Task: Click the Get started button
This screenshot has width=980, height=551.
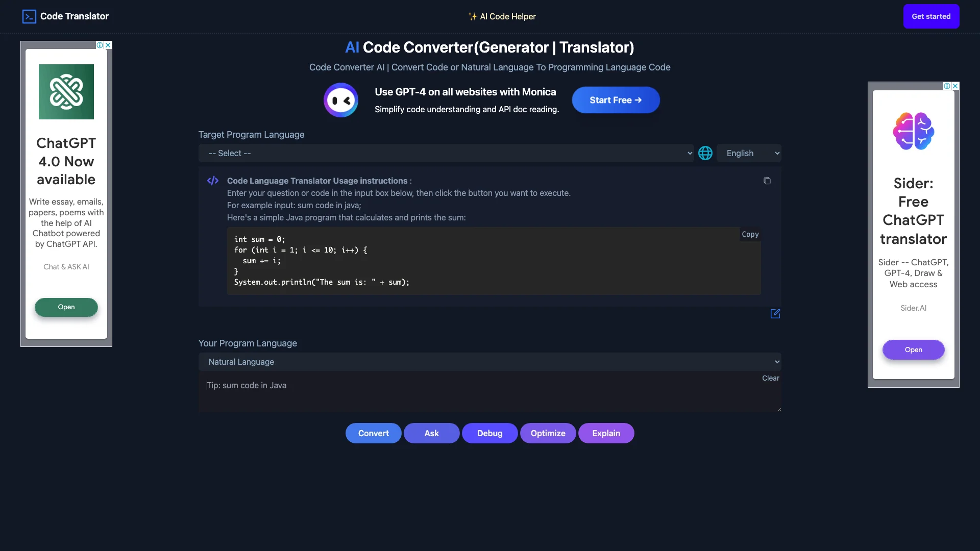Action: [x=931, y=16]
